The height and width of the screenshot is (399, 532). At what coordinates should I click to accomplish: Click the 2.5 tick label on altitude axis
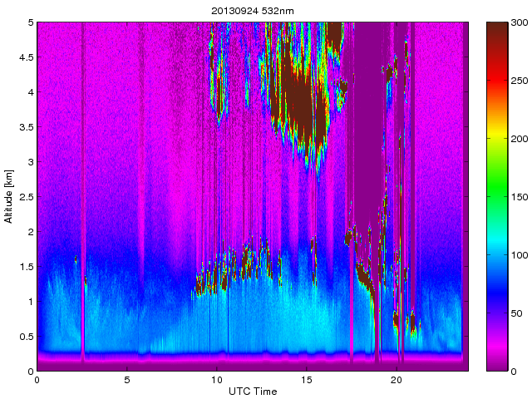coord(26,197)
